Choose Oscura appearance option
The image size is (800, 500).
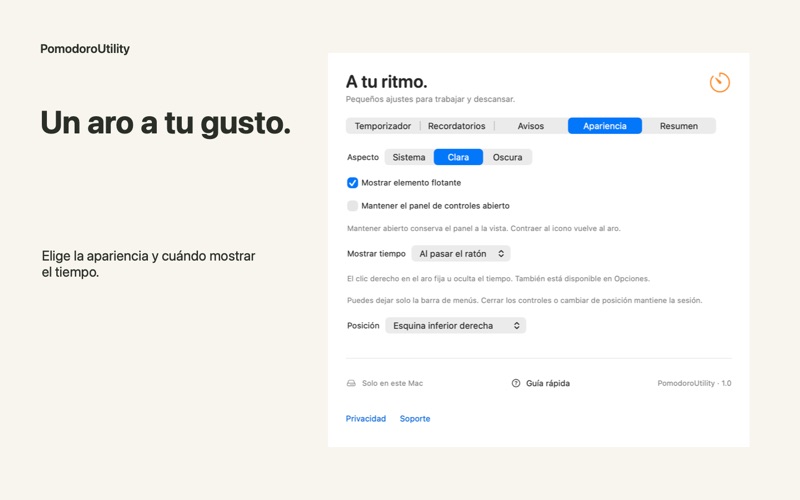tap(507, 157)
